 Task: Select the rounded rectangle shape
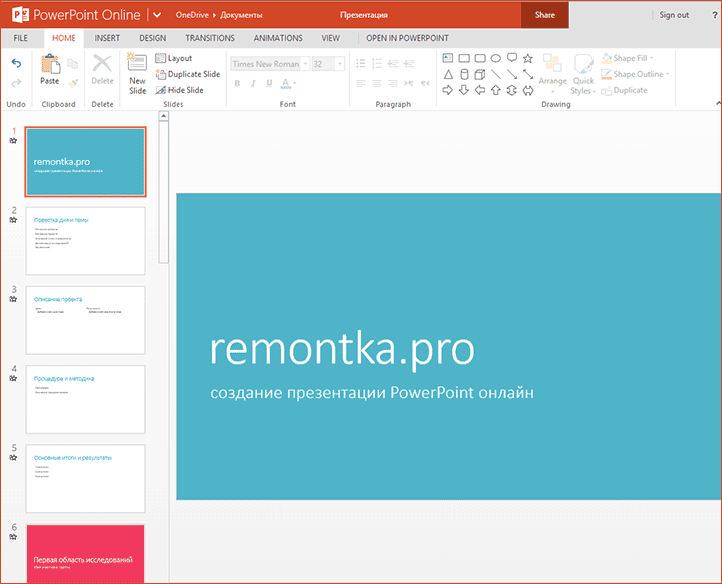[x=480, y=58]
